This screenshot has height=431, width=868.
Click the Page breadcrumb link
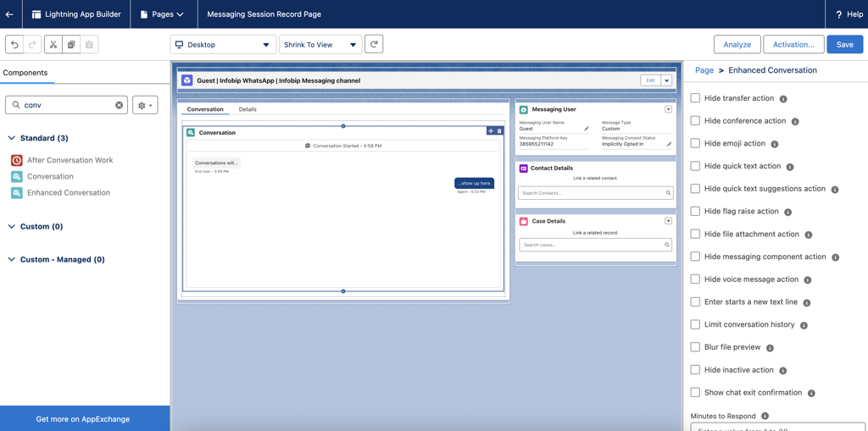[x=704, y=70]
